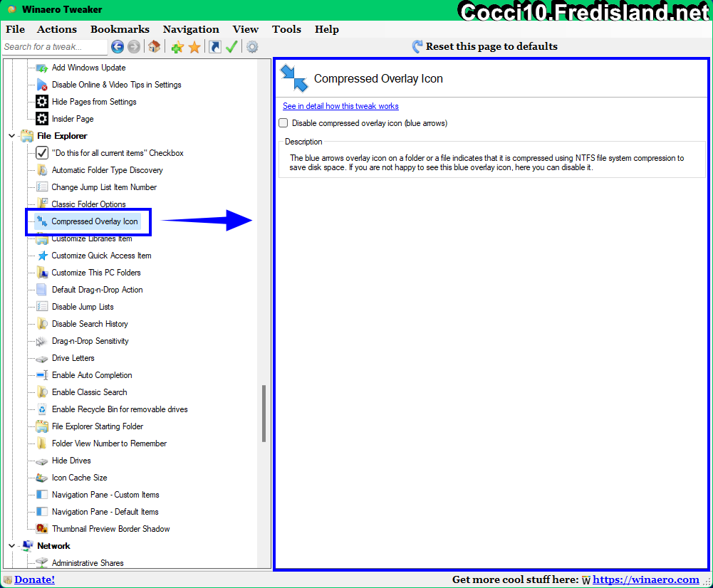The image size is (713, 588).
Task: Select Compressed Overlay Icon tree item
Action: (95, 221)
